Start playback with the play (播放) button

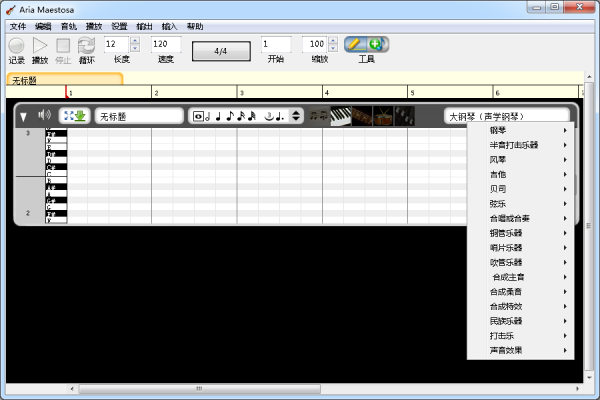(40, 45)
